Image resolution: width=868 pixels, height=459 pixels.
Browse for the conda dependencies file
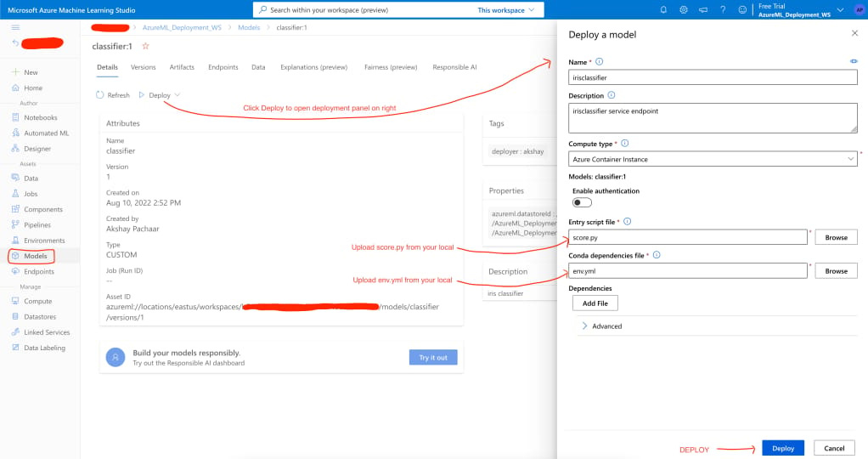[836, 271]
